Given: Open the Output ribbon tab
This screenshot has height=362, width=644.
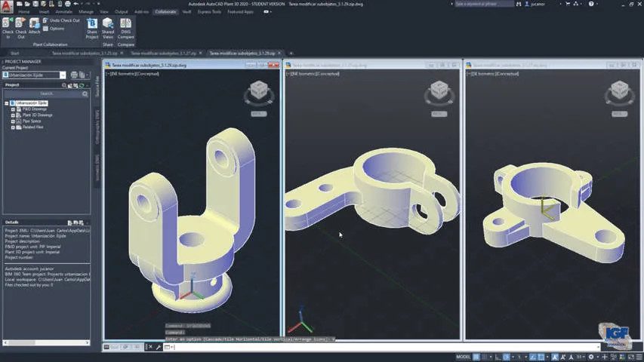Looking at the screenshot, I should pyautogui.click(x=122, y=12).
